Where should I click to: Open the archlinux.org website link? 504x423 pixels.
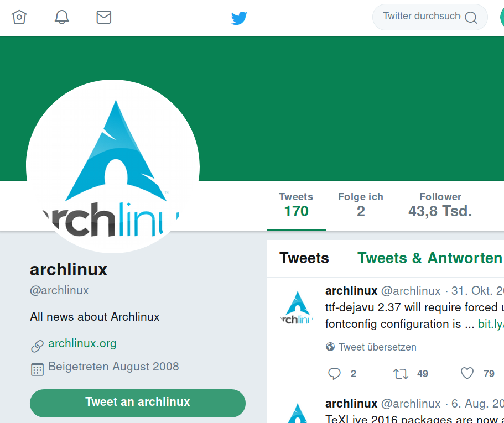82,343
